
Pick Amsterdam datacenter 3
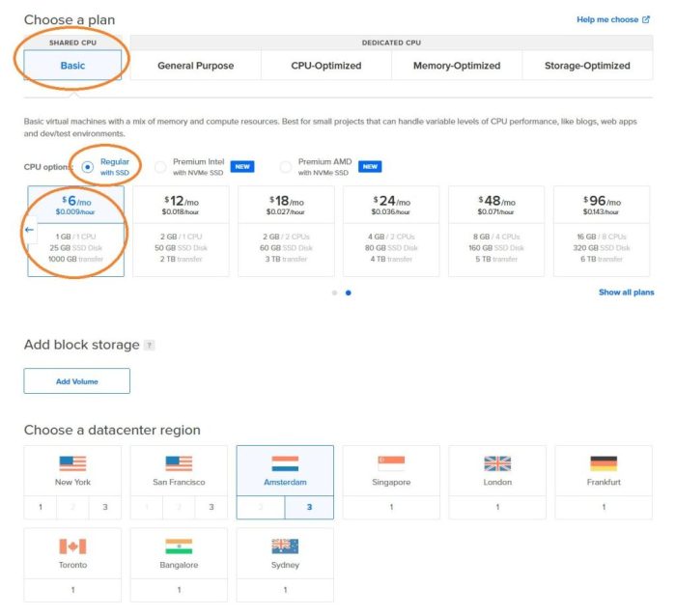pyautogui.click(x=309, y=507)
